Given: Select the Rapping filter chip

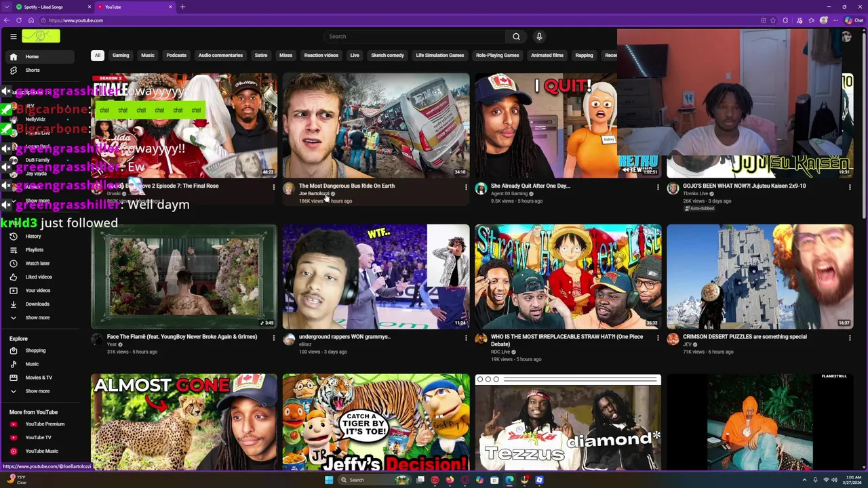Looking at the screenshot, I should click(584, 56).
